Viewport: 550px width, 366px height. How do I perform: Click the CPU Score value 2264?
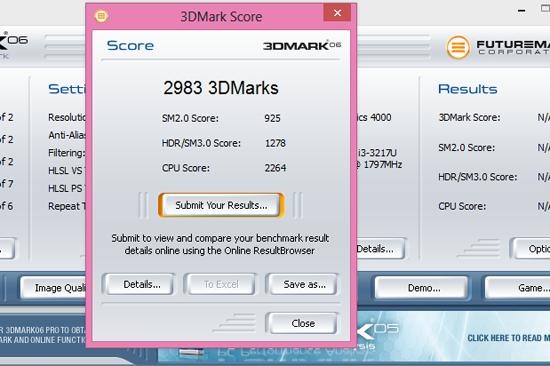pos(275,168)
